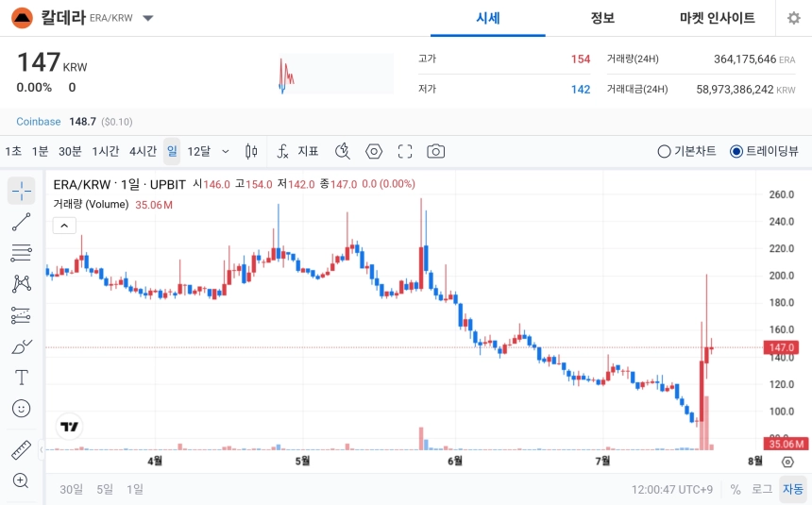Open the fx indicators menu

(x=282, y=151)
